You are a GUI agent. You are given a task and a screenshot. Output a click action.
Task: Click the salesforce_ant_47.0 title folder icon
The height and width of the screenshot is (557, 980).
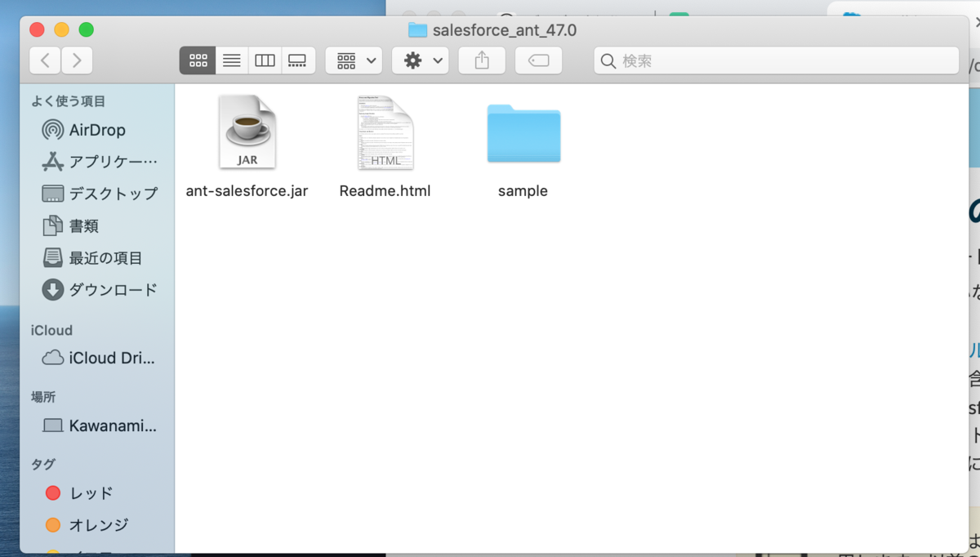pyautogui.click(x=417, y=30)
